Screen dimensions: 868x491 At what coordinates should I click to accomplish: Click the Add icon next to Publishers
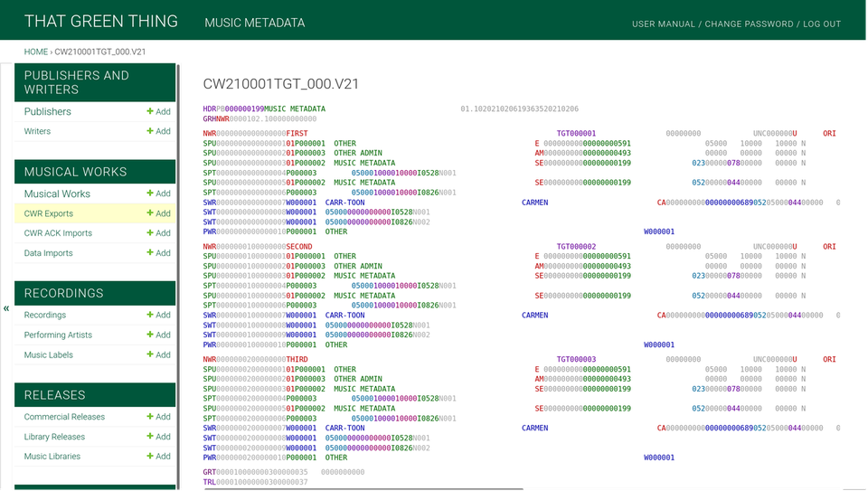pos(158,112)
